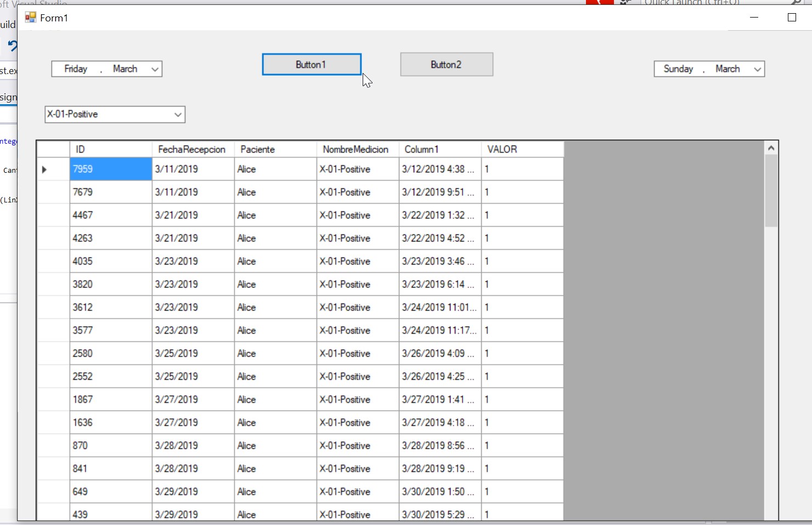The image size is (812, 525).
Task: Select FechaRecepcion cell in row 4467
Action: 193,215
